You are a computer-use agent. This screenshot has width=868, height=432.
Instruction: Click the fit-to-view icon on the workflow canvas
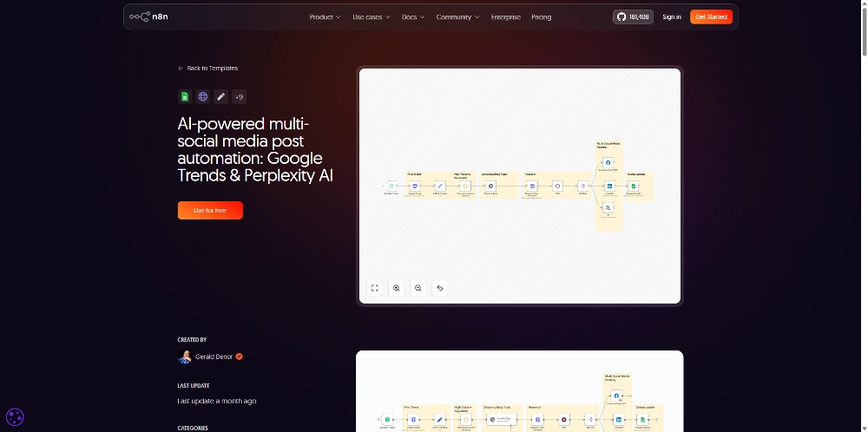tap(375, 288)
